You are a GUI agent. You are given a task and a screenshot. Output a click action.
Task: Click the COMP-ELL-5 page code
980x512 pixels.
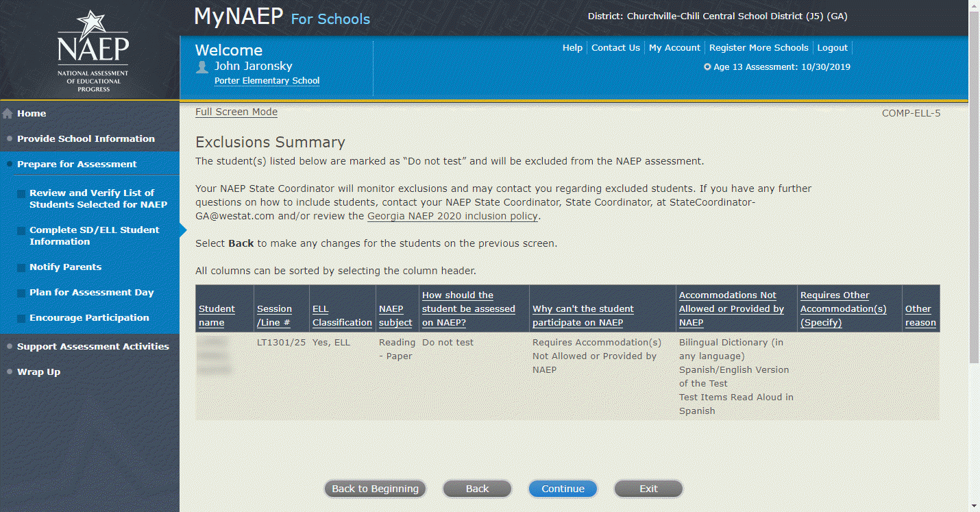click(x=911, y=113)
